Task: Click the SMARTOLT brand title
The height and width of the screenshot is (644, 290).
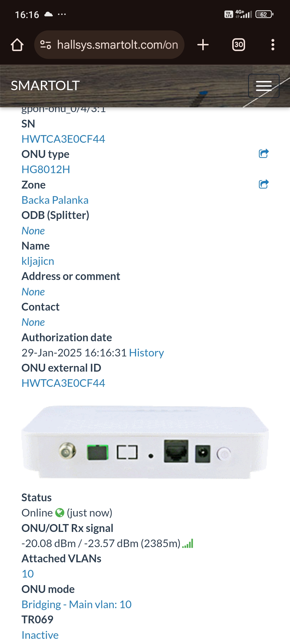Action: 45,85
